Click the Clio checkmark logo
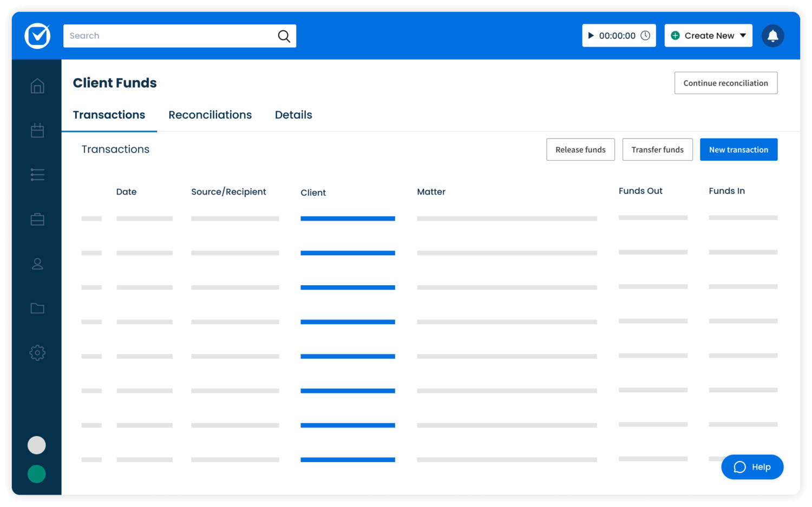Viewport: 812px width, 507px height. [x=37, y=36]
